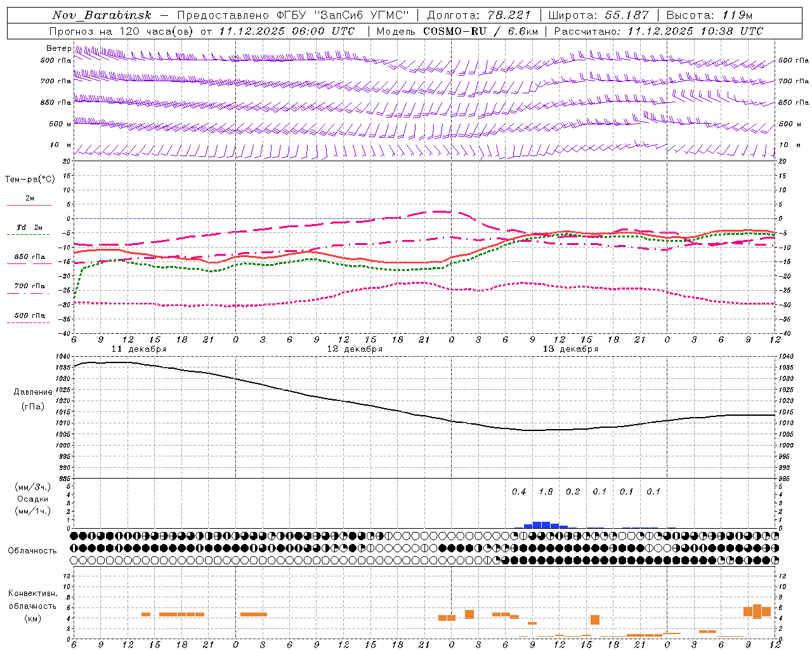This screenshot has width=812, height=650.
Task: Click the calculated time 11.12.2025 10:38 UTC
Action: tap(695, 31)
